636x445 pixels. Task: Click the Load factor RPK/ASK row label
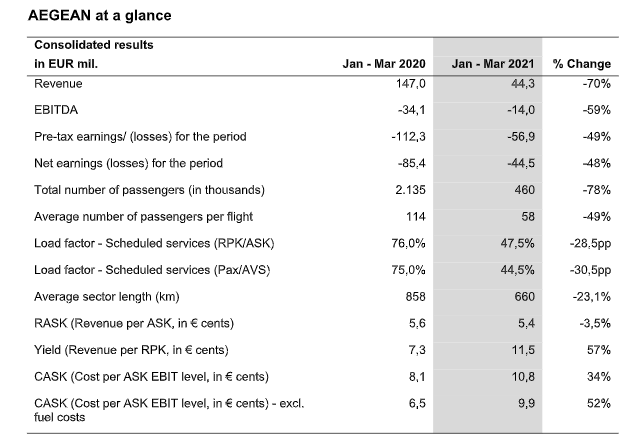tap(154, 243)
